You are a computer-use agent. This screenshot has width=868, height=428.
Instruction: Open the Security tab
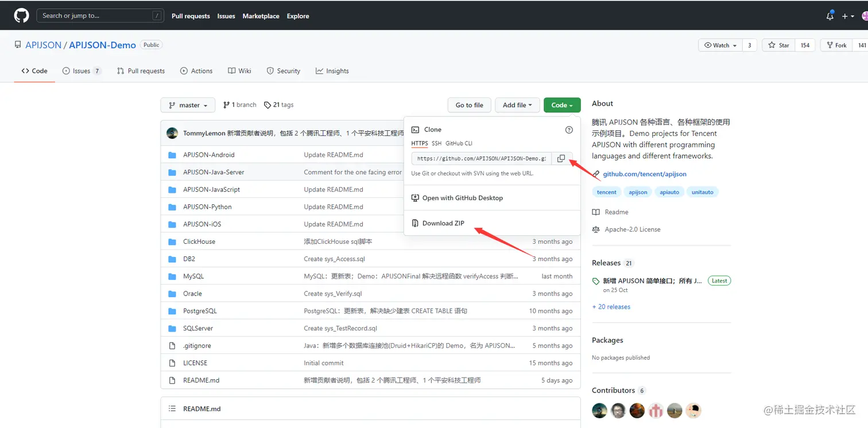[284, 71]
